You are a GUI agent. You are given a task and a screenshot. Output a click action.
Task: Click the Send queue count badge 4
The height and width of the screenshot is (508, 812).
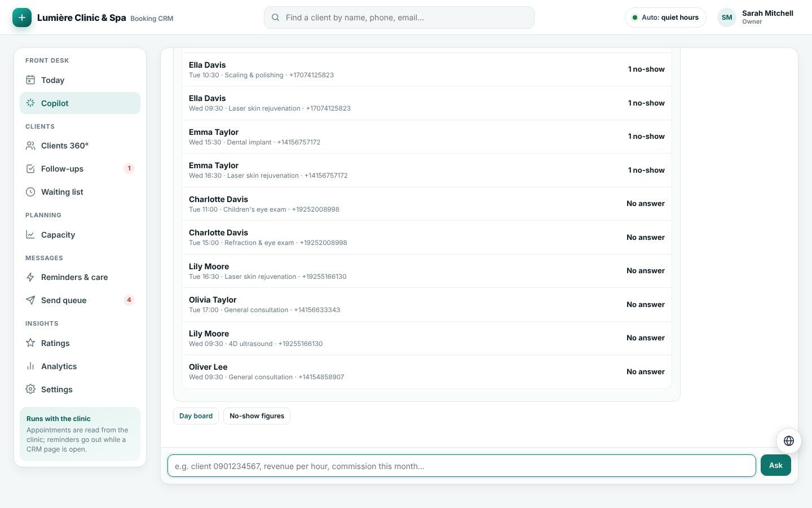(x=129, y=300)
